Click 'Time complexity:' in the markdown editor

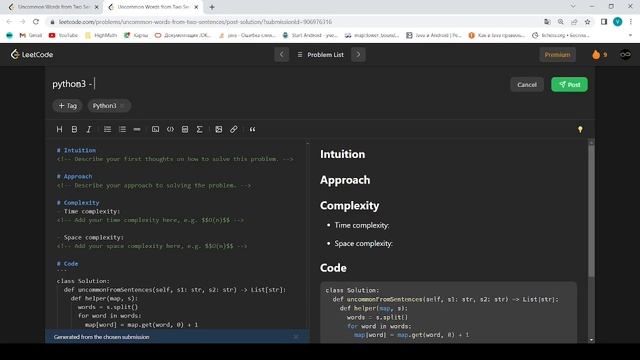click(x=92, y=211)
